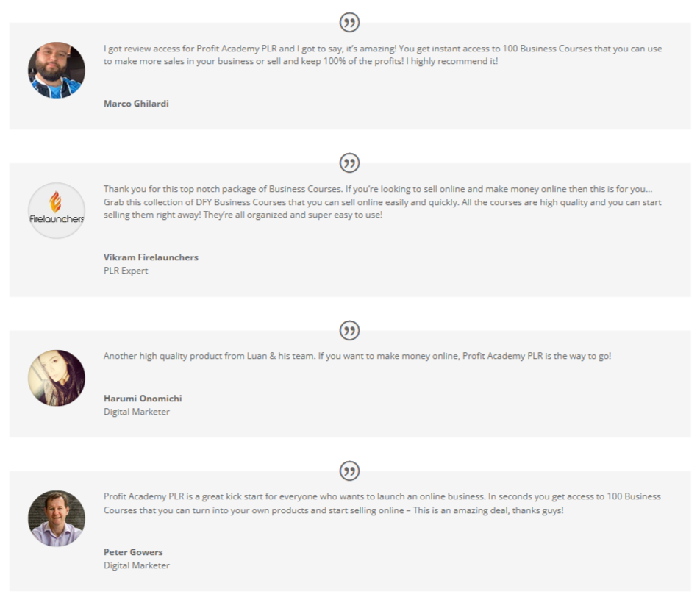Click Harumi Onomichi's profile photo
The image size is (700, 600).
57,378
